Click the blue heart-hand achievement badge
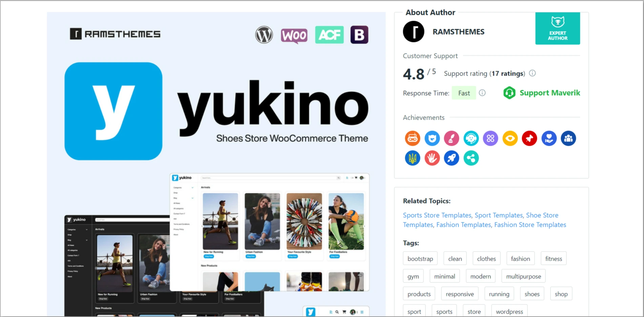The height and width of the screenshot is (317, 644). [x=549, y=138]
